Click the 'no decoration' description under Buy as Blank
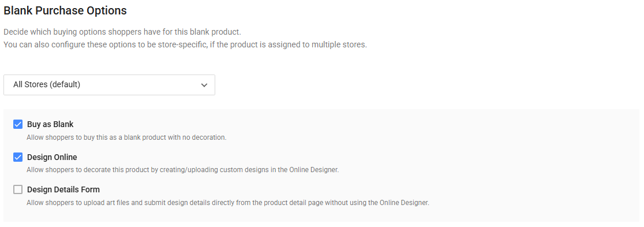 pyautogui.click(x=126, y=137)
